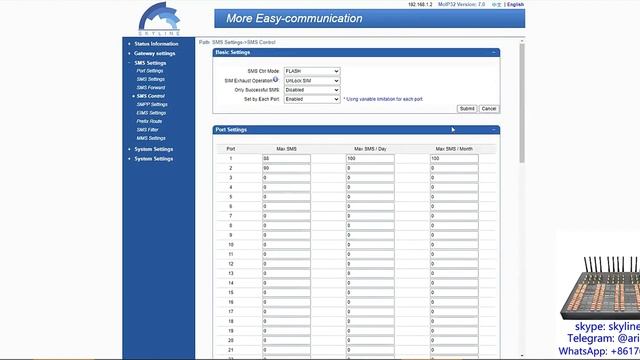640x360 pixels.
Task: Open the Set by Each Port dropdown
Action: (x=312, y=99)
